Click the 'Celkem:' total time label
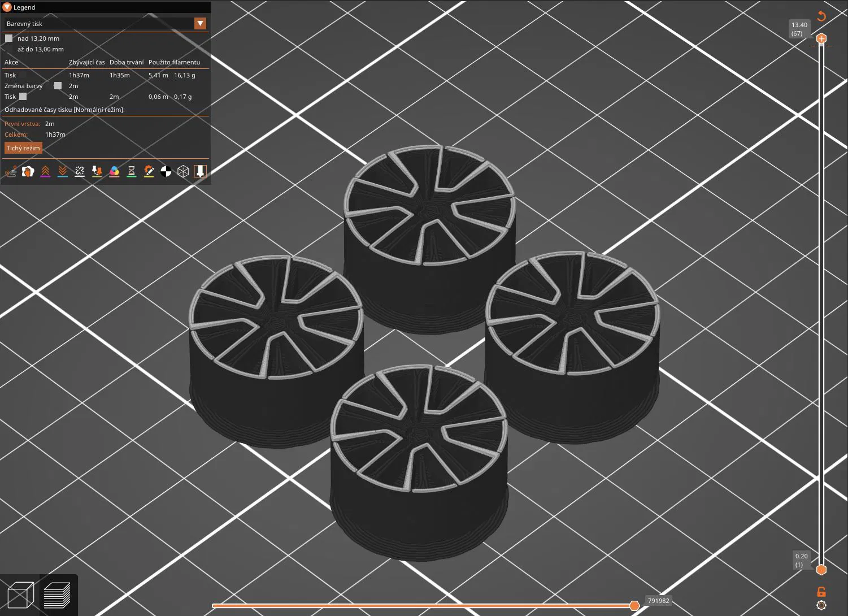Viewport: 848px width, 616px height. click(16, 135)
